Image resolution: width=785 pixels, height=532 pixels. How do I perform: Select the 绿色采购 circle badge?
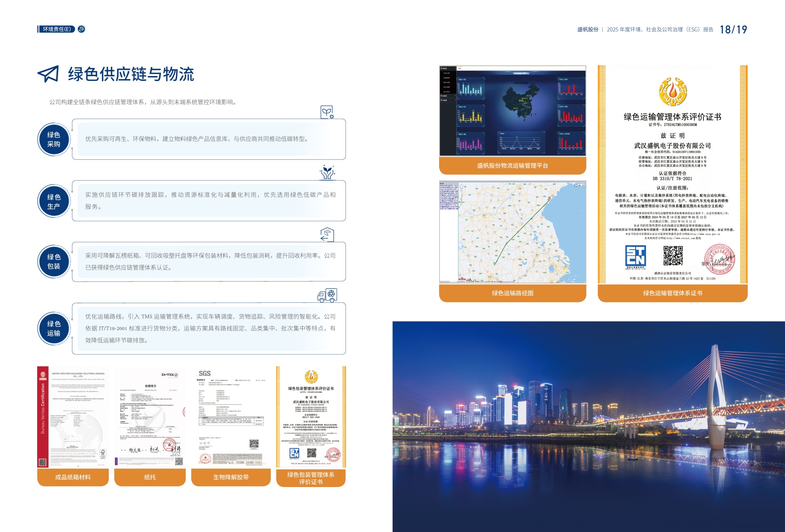coord(54,139)
